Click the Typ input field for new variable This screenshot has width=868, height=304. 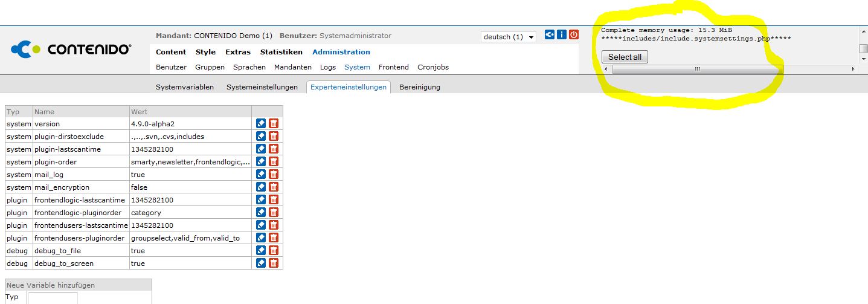tap(53, 297)
